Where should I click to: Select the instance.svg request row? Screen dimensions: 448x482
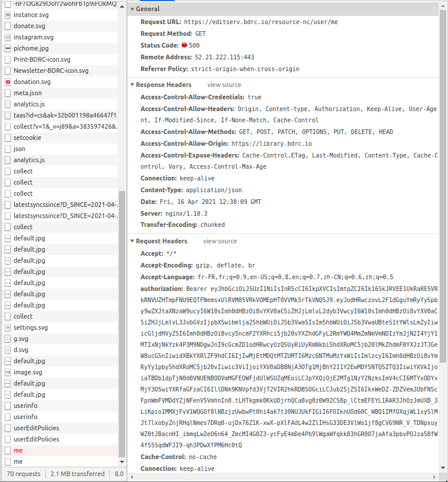point(60,15)
